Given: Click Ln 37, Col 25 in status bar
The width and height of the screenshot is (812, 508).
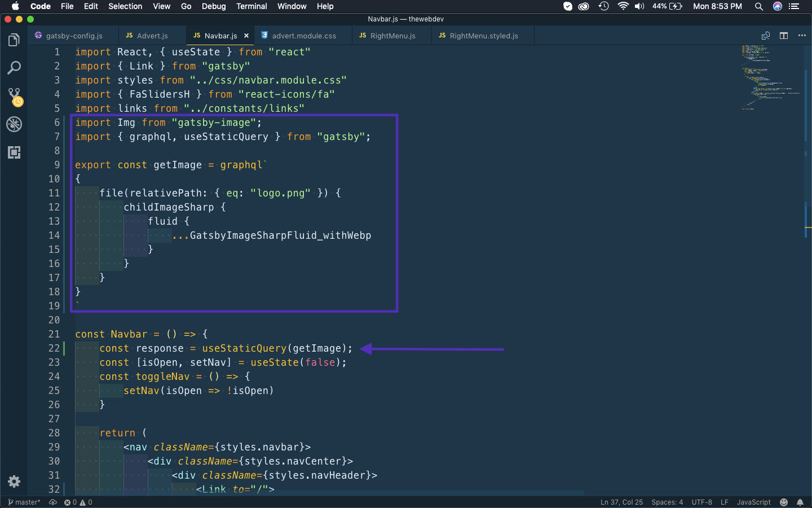Looking at the screenshot, I should click(x=621, y=502).
